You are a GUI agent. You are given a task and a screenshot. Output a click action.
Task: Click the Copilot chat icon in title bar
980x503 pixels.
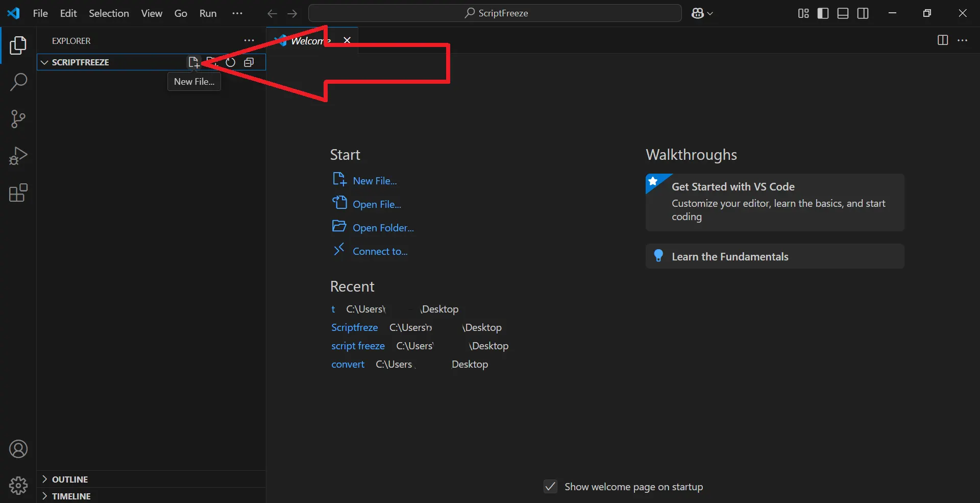[698, 13]
